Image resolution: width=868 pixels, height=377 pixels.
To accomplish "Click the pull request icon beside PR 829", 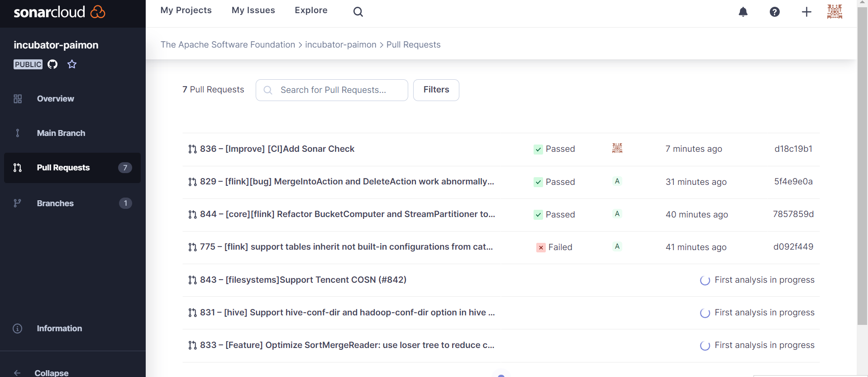I will [x=192, y=182].
